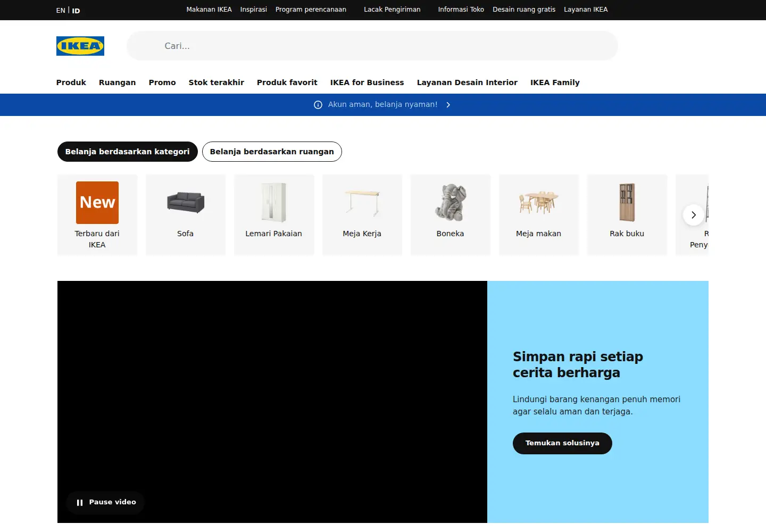This screenshot has height=532, width=766.
Task: Open Desain ruang gratis link
Action: tap(524, 10)
